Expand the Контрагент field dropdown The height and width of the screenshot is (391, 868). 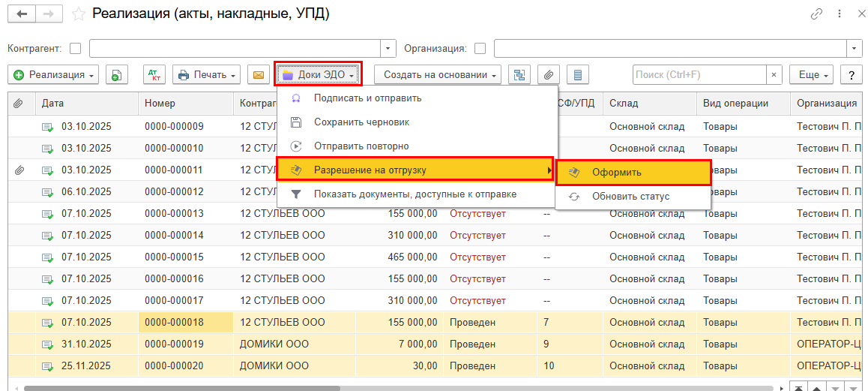point(389,49)
